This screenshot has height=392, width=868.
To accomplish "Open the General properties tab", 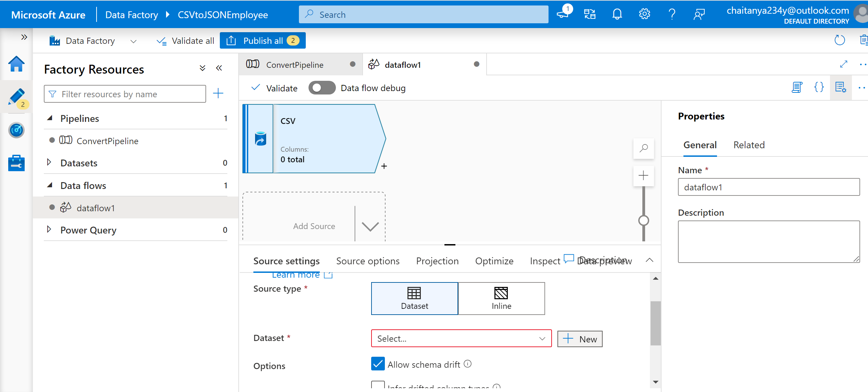I will tap(700, 145).
